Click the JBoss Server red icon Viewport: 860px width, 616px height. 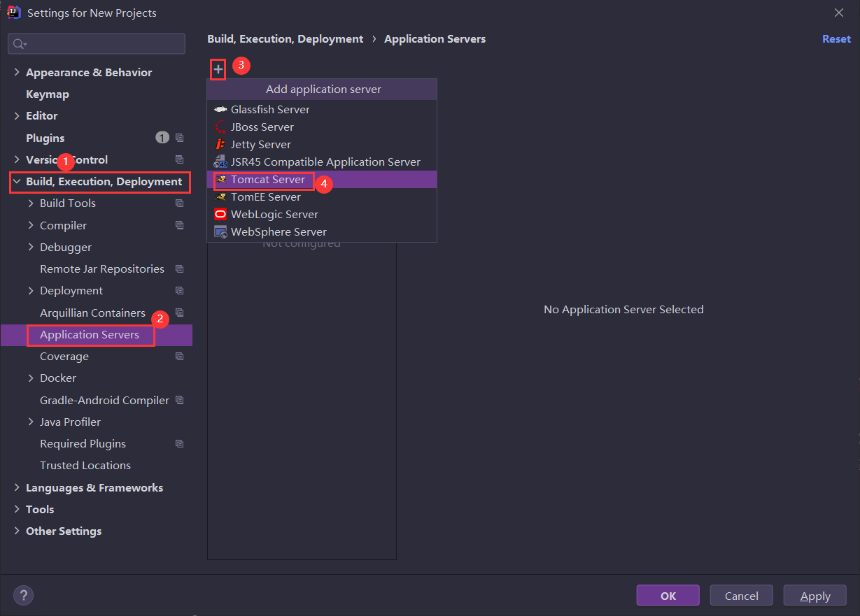(x=220, y=127)
